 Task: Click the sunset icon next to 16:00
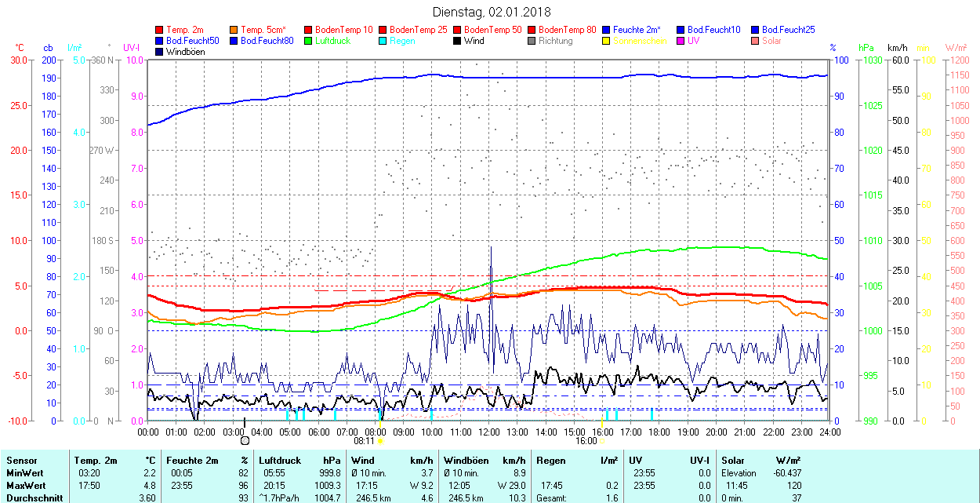tap(602, 441)
